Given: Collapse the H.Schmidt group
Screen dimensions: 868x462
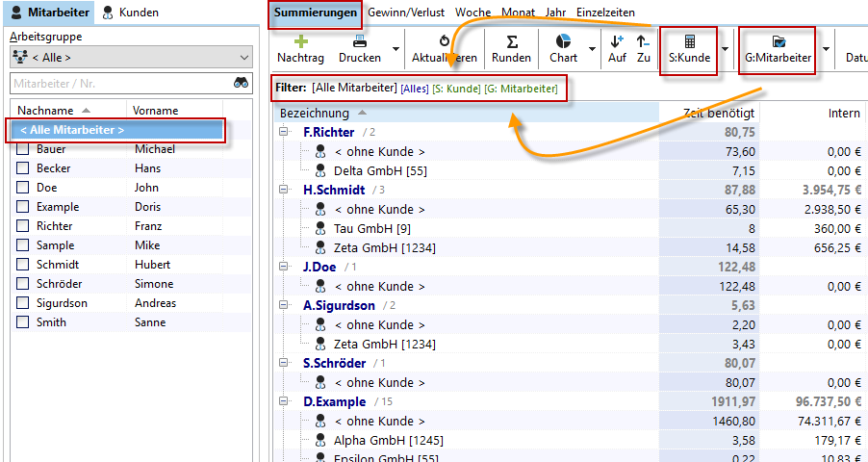Looking at the screenshot, I should click(285, 190).
